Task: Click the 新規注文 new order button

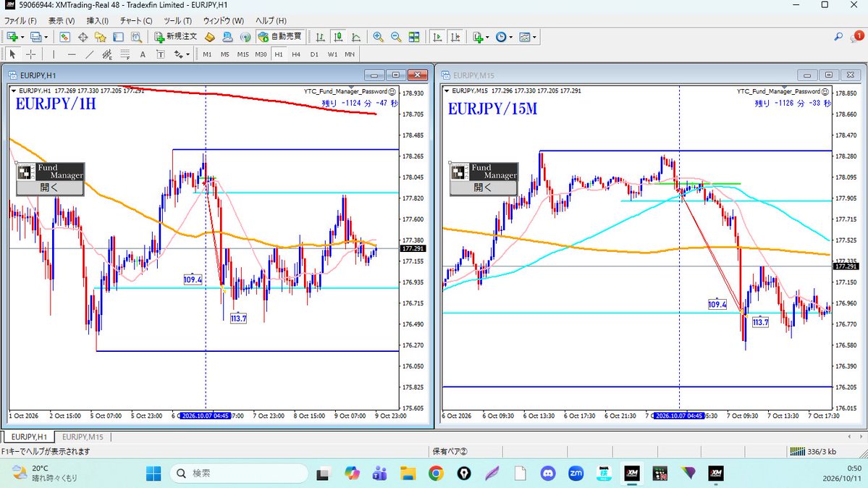Action: pos(176,36)
